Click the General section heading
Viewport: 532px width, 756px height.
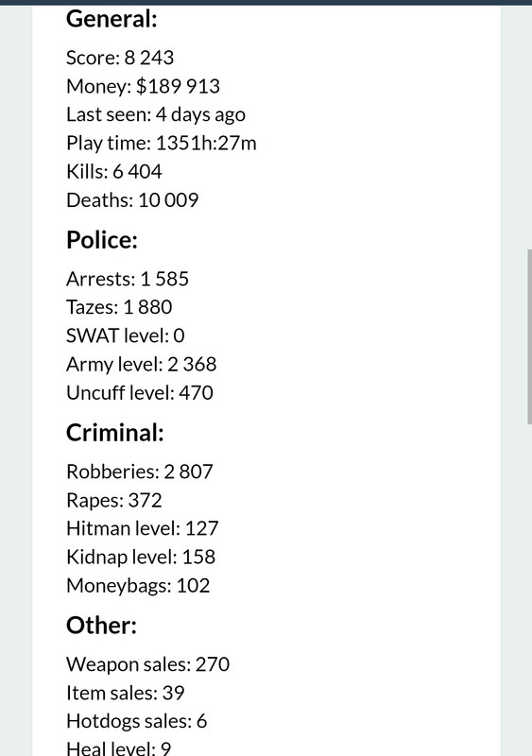coord(112,20)
